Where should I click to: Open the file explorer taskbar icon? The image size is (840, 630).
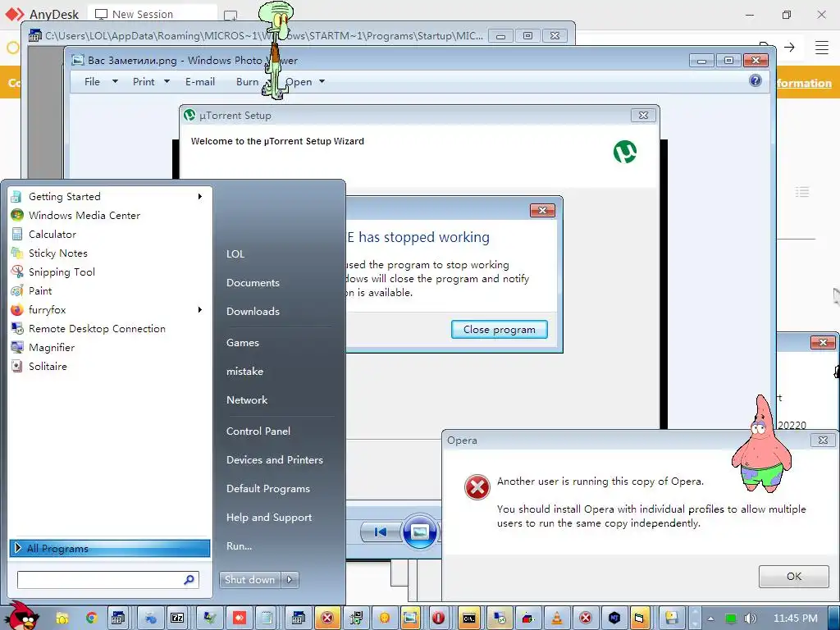tap(62, 619)
